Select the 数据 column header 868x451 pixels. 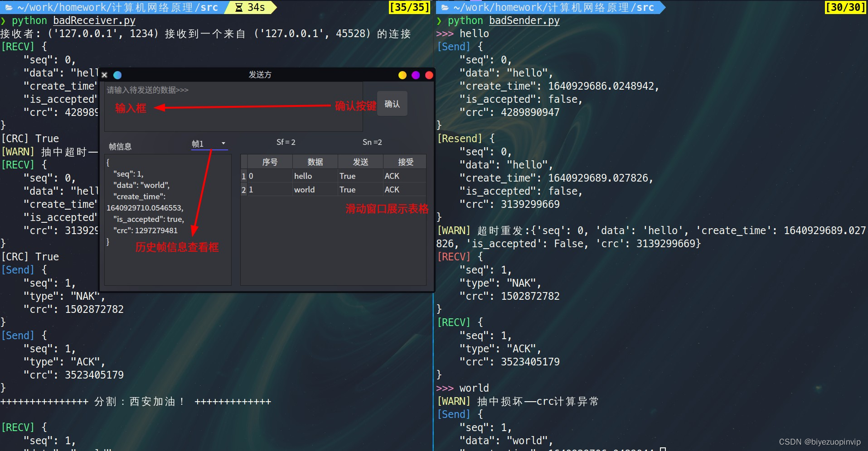coord(315,162)
